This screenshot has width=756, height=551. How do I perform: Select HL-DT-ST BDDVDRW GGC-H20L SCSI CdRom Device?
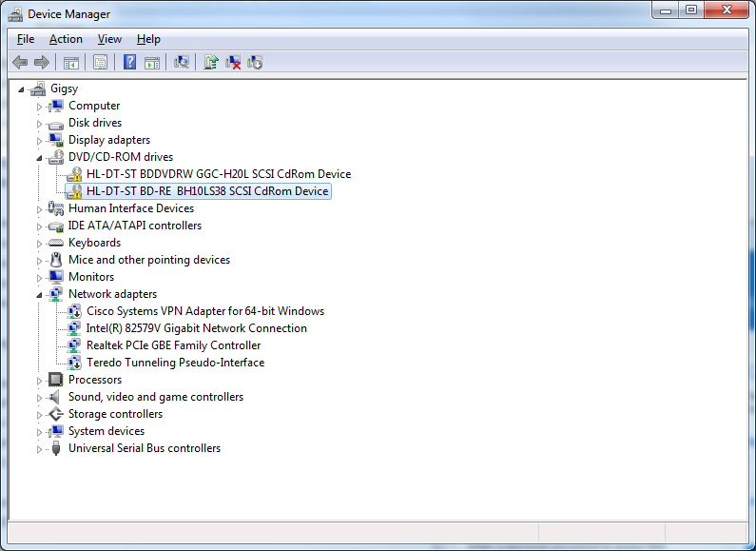pos(219,174)
